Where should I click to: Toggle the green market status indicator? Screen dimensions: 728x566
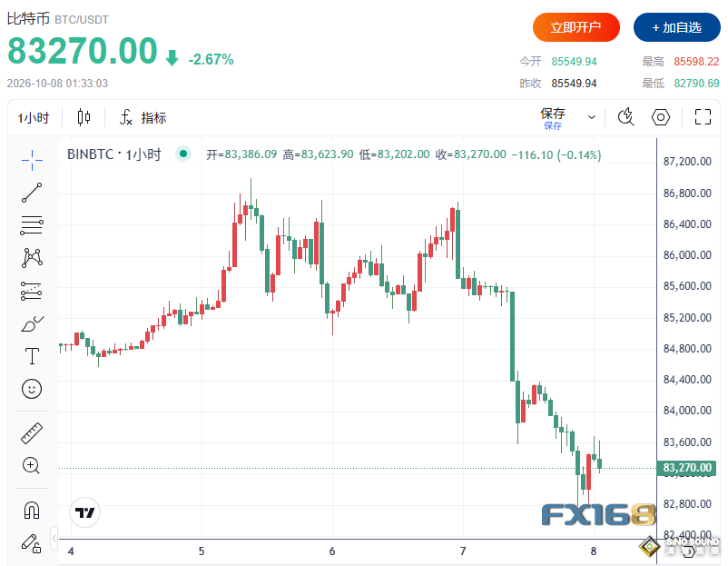tap(183, 154)
